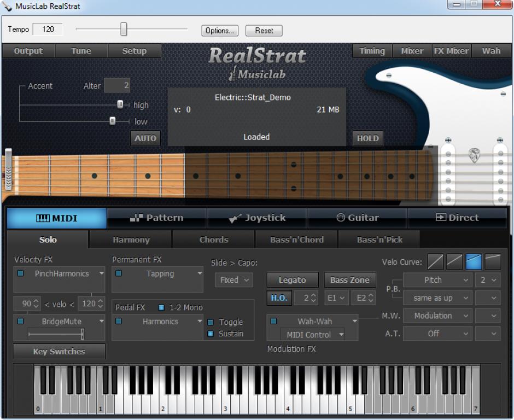This screenshot has width=514, height=420.
Task: Switch to the Guitar mode tab
Action: pos(357,218)
